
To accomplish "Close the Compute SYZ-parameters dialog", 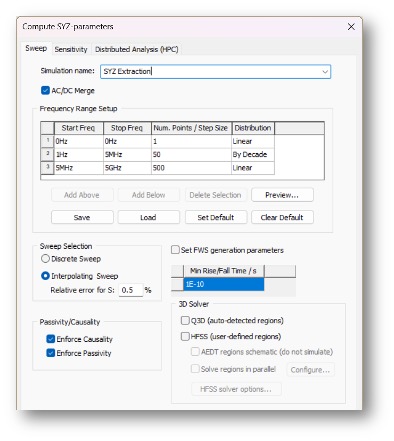I will coord(351,27).
